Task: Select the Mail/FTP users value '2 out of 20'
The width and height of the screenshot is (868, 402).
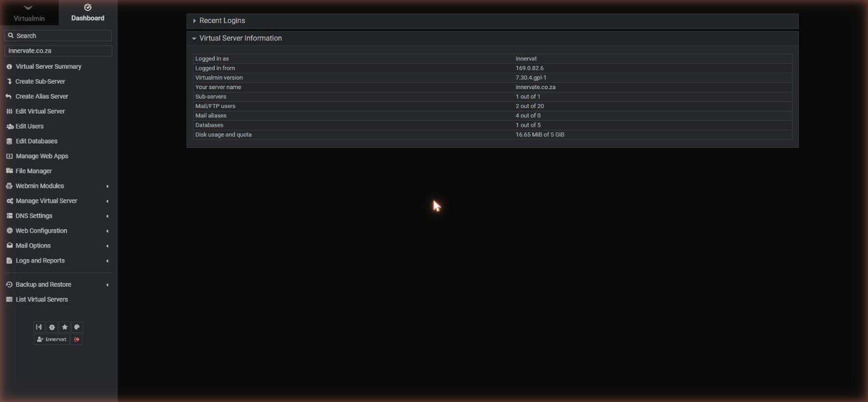Action: click(529, 106)
